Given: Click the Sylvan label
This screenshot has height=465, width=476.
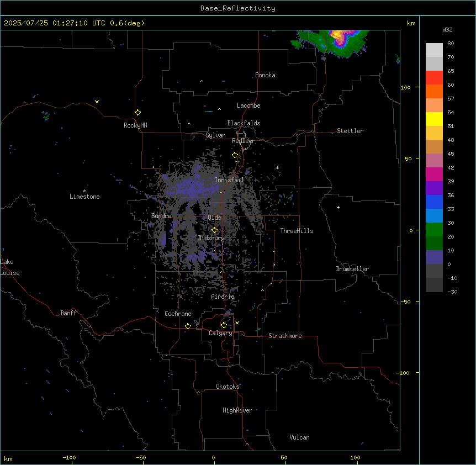Looking at the screenshot, I should [x=215, y=135].
